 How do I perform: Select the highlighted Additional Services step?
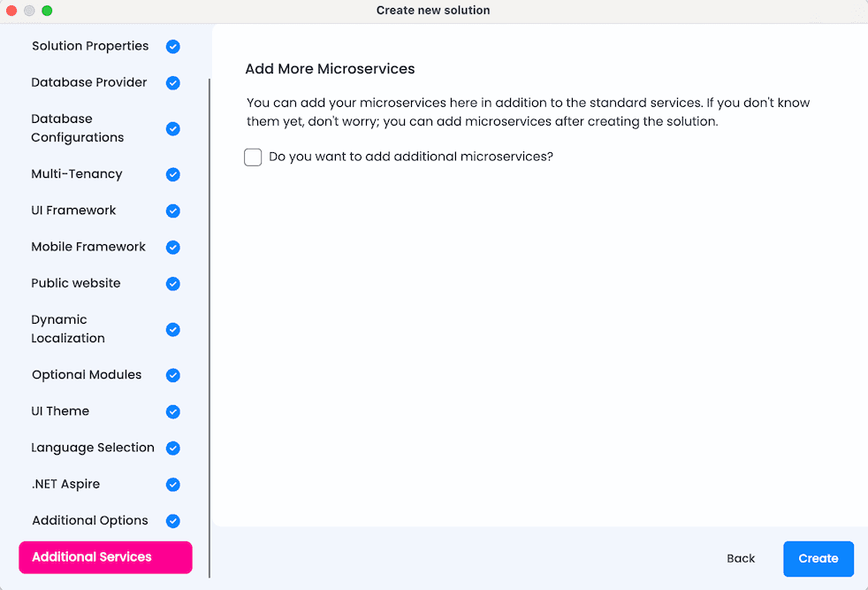[105, 557]
